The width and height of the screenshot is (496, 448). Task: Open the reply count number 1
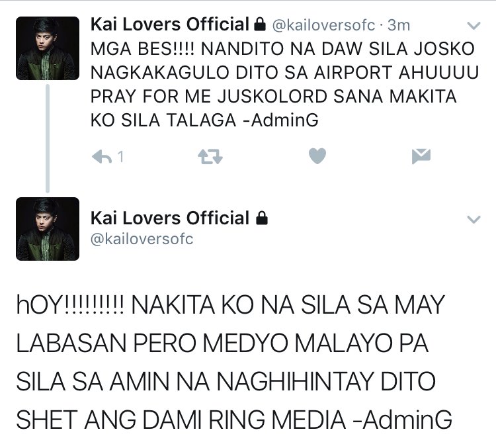tap(120, 157)
